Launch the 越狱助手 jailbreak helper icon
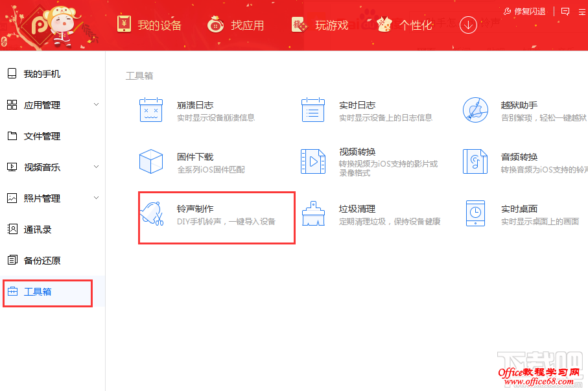Image resolution: width=588 pixels, height=391 pixels. (475, 110)
